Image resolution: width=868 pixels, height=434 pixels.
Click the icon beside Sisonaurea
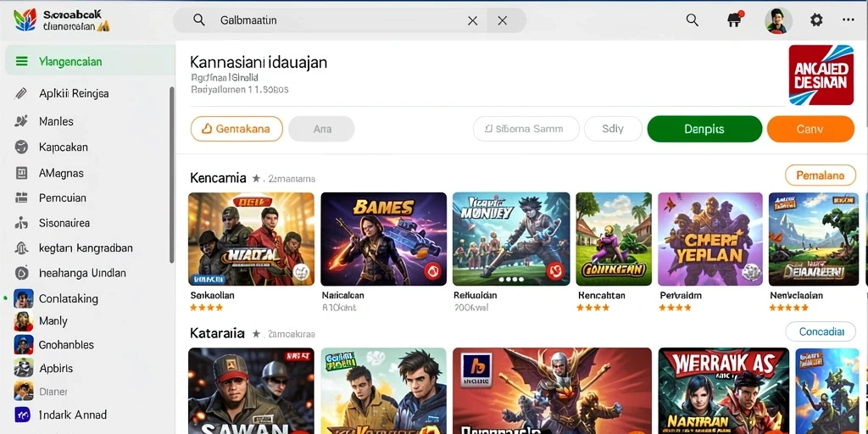[21, 223]
